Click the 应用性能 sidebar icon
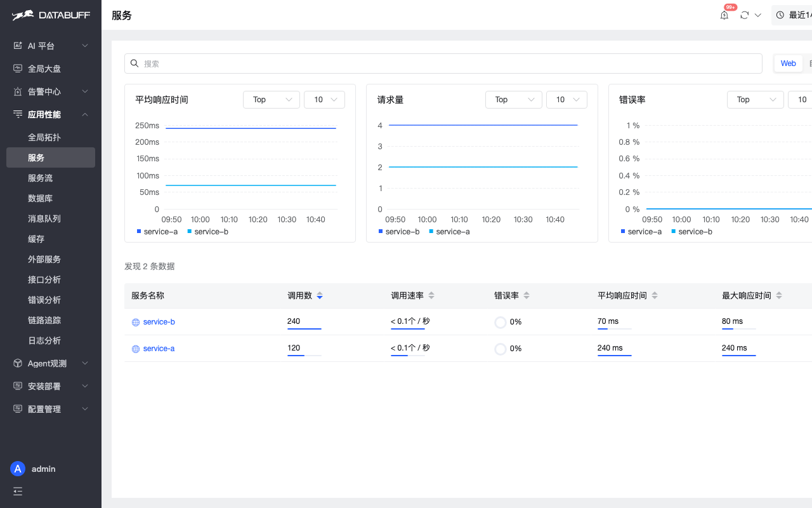 tap(18, 114)
